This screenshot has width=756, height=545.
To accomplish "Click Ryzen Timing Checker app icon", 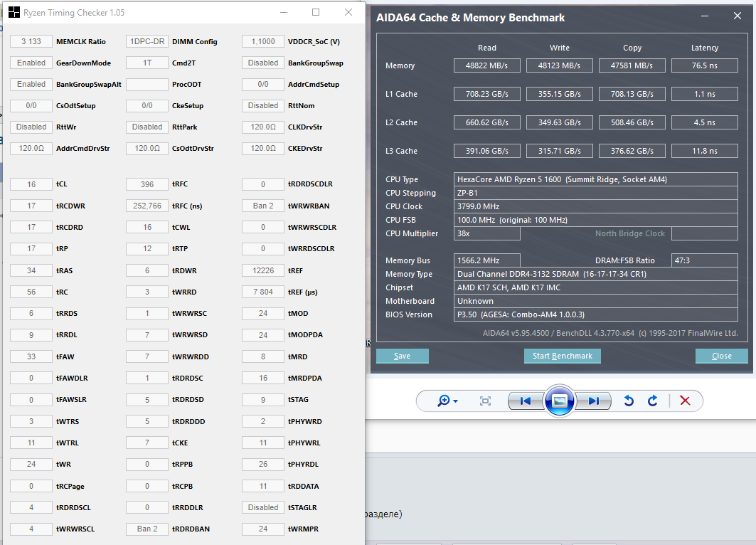I will coord(14,12).
